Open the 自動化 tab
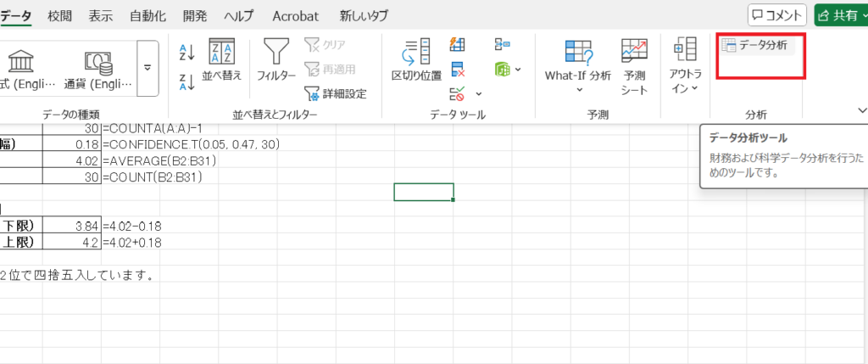Viewport: 868px width, 364px height. 147,16
